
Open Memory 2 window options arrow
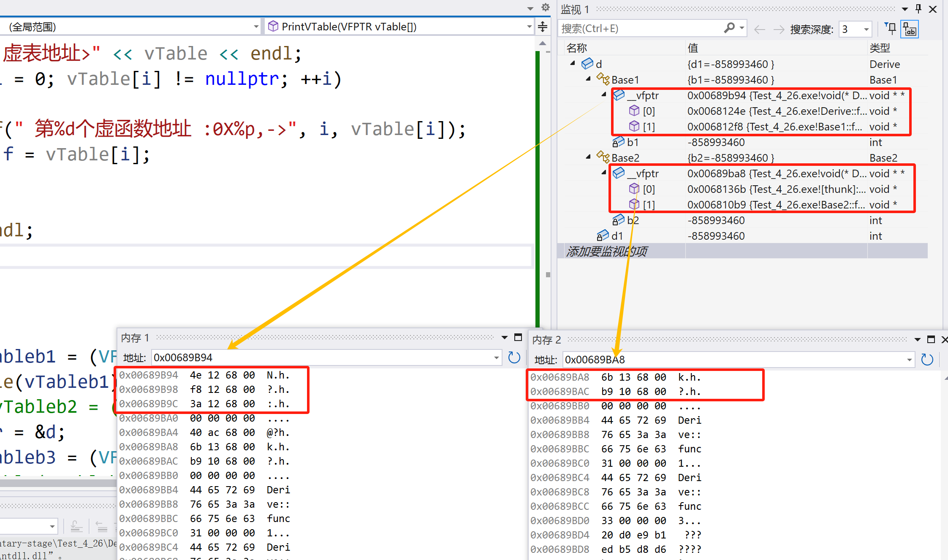(917, 340)
